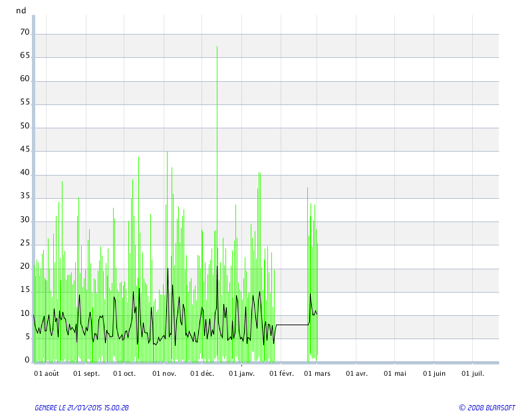Viewport: 532px width, 419px height.
Task: Click the 'GENERE LE 21/07/2015 15:00:28' timestamp
Action: [82, 408]
